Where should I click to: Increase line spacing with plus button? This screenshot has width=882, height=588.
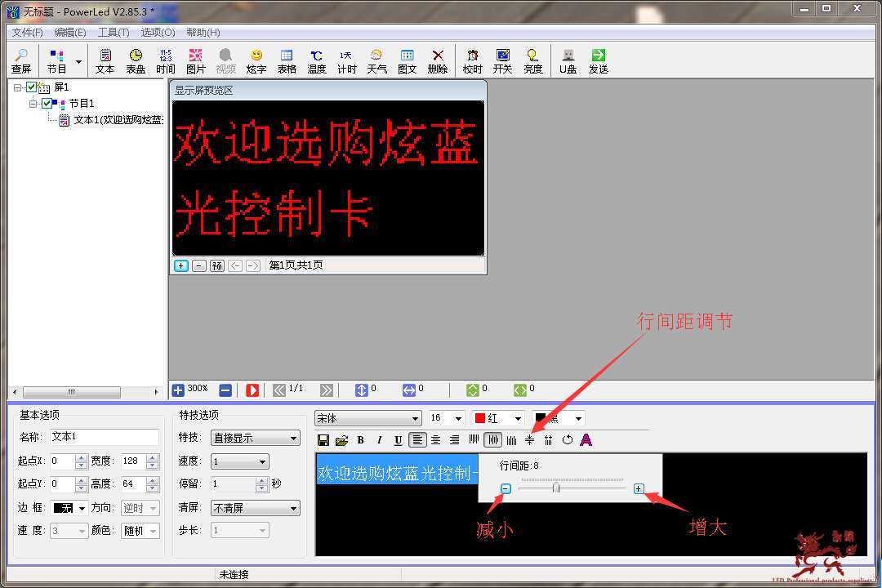pos(639,488)
